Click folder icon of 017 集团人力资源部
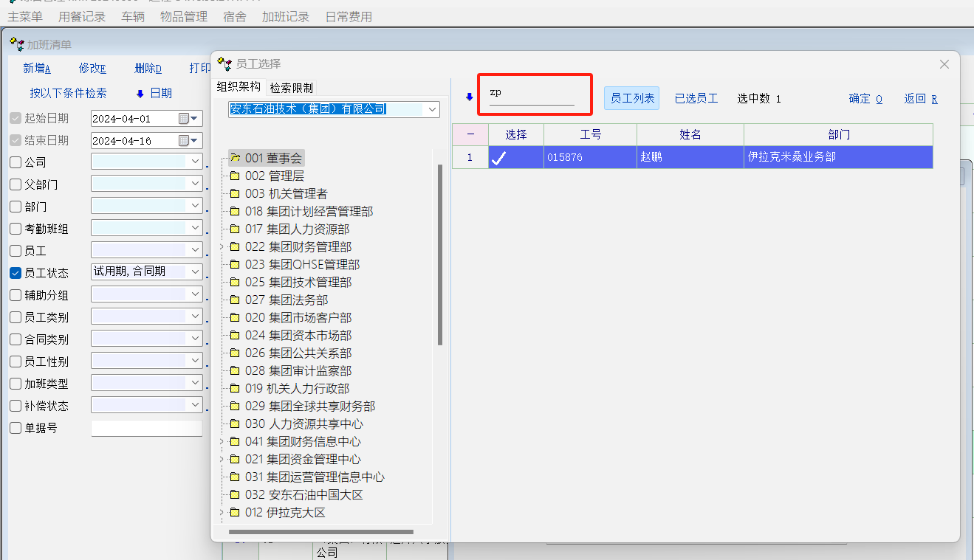 [x=235, y=229]
